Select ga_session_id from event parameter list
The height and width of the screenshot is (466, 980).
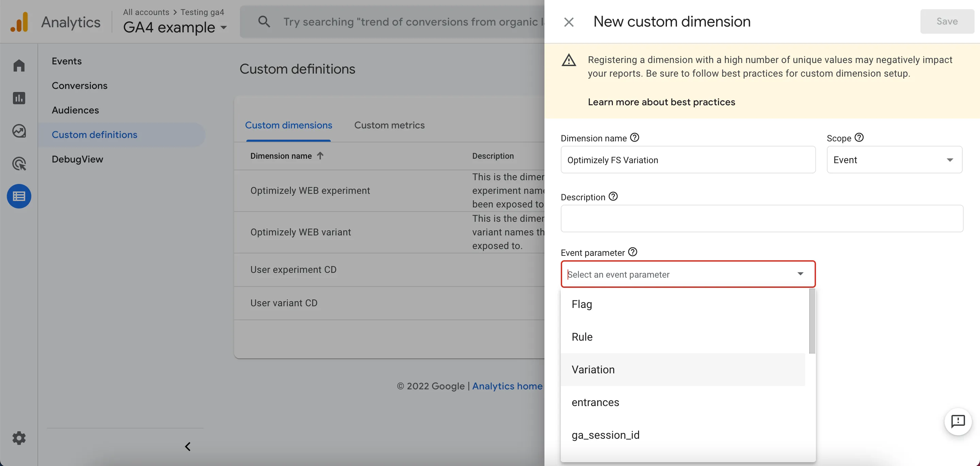[x=683, y=435]
